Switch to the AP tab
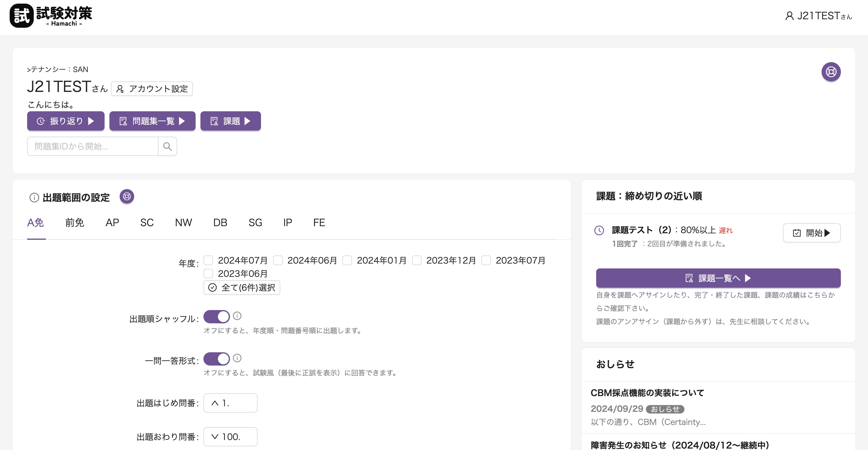 point(112,223)
